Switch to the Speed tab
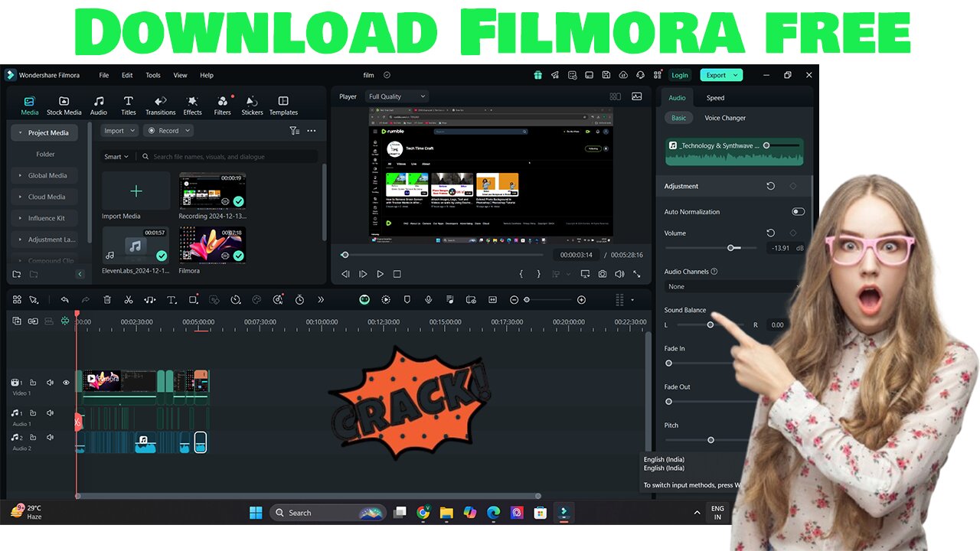980x551 pixels. tap(715, 98)
